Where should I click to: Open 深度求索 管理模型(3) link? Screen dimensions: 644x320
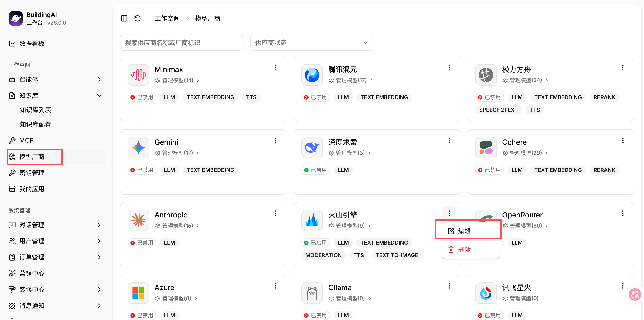point(350,153)
